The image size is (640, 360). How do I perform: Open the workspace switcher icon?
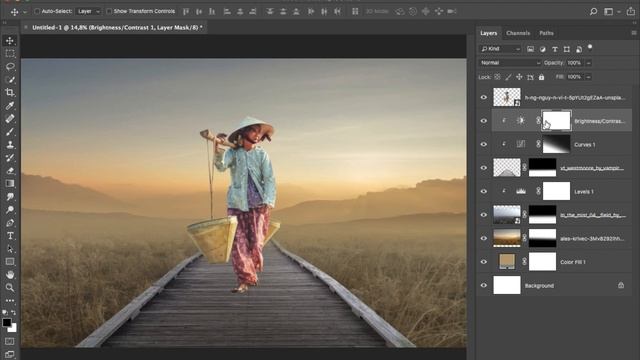(609, 11)
